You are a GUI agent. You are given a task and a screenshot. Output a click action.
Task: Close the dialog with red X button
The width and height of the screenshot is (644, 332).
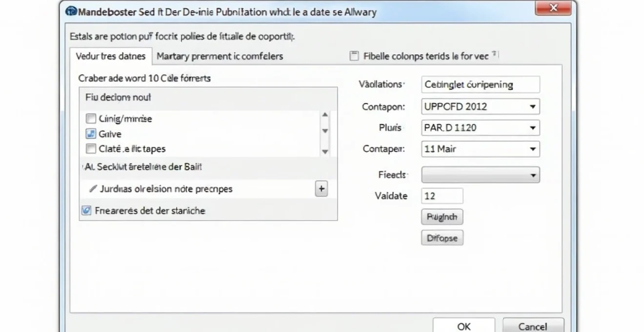click(x=553, y=8)
